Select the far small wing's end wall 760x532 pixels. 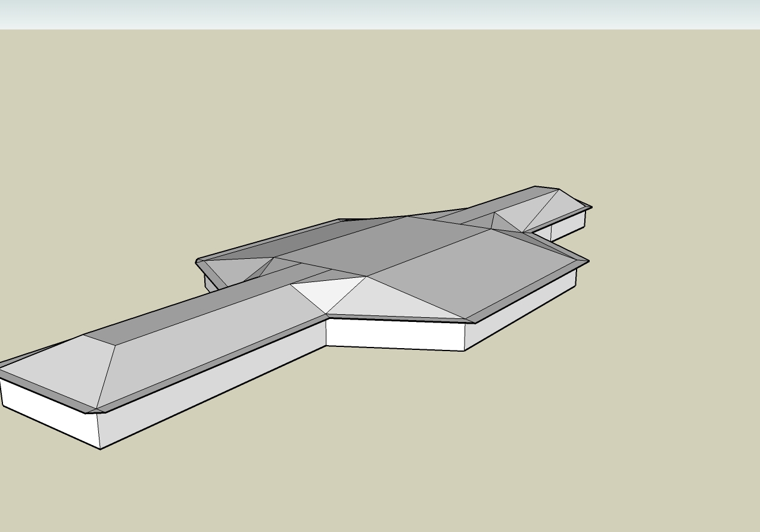click(x=568, y=228)
